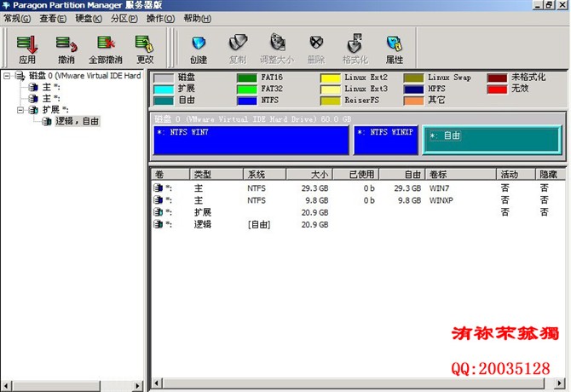Viewport: 571px width, 392px height.
Task: Click the HPFS navy legend swatch
Action: (413, 89)
